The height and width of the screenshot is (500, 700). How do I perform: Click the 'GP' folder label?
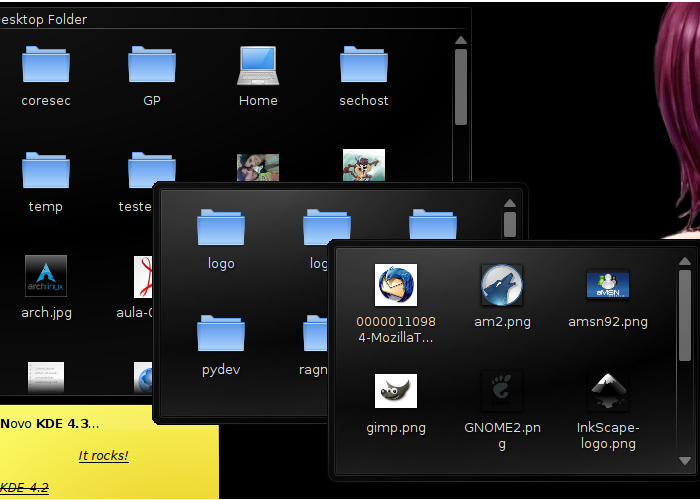(x=152, y=100)
